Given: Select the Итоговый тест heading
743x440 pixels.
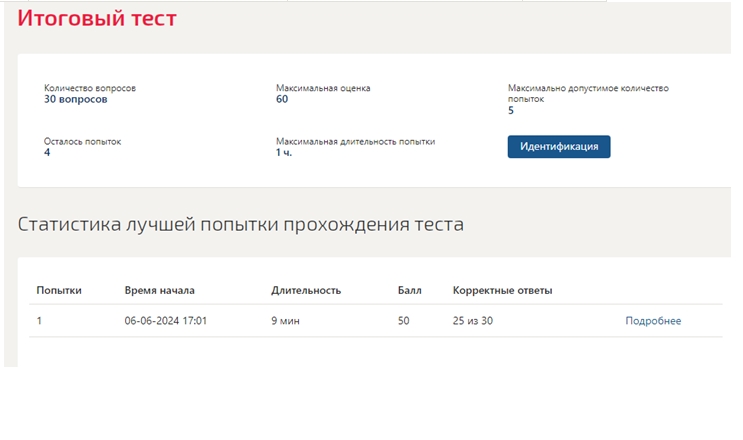Looking at the screenshot, I should click(97, 18).
